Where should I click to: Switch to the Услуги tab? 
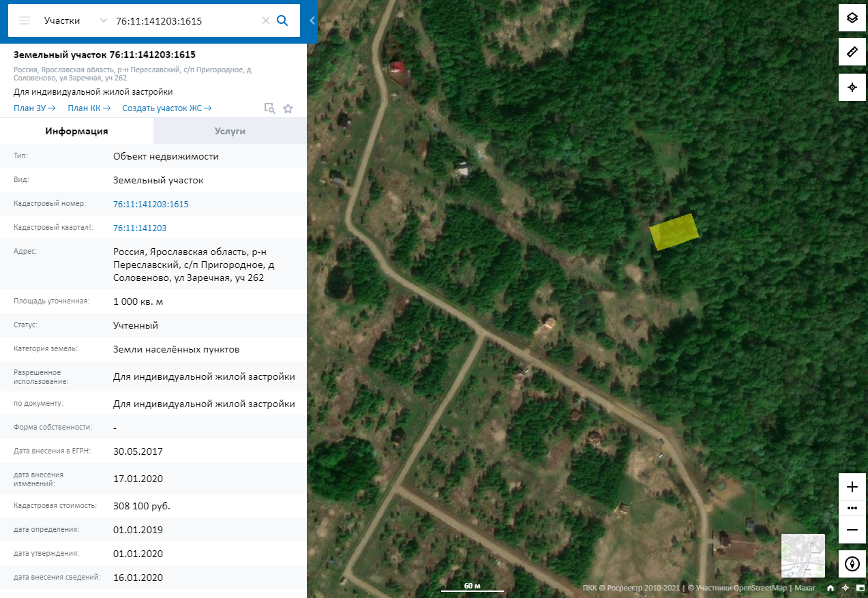coord(230,131)
